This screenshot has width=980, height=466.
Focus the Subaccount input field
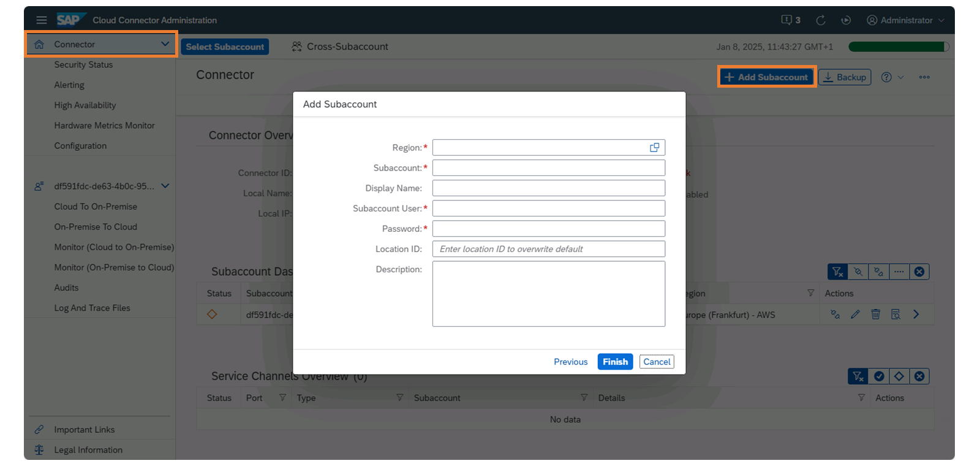pyautogui.click(x=549, y=167)
